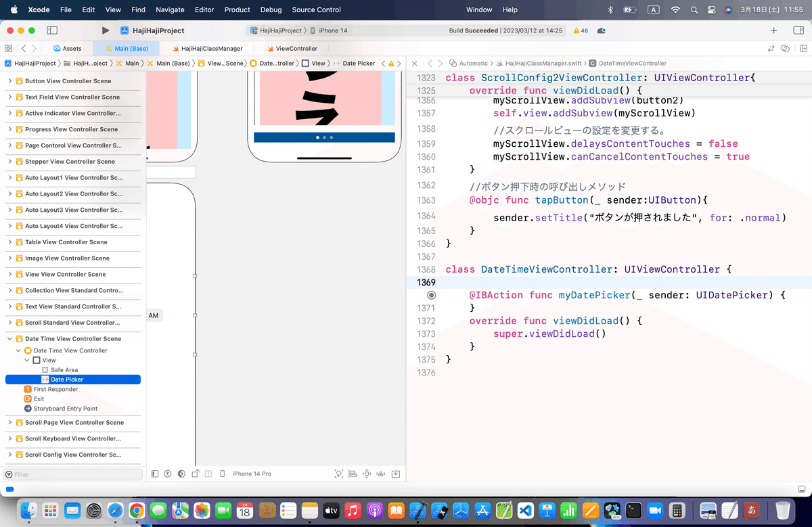Show the inspectors panel in toolbar
812x527 pixels.
(x=797, y=30)
